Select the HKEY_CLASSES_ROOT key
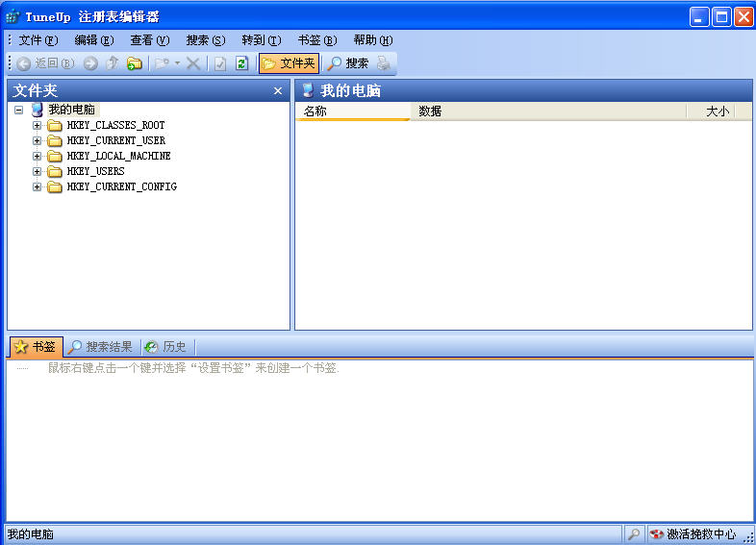 pos(115,125)
